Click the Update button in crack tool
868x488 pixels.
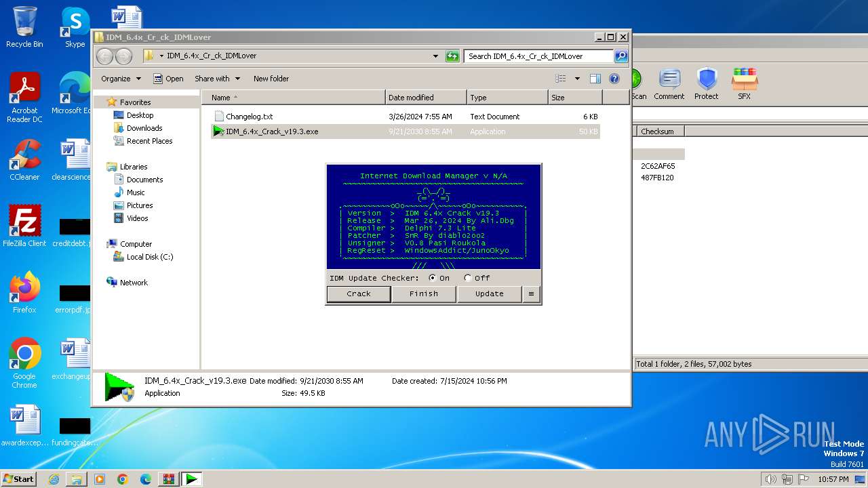tap(489, 293)
